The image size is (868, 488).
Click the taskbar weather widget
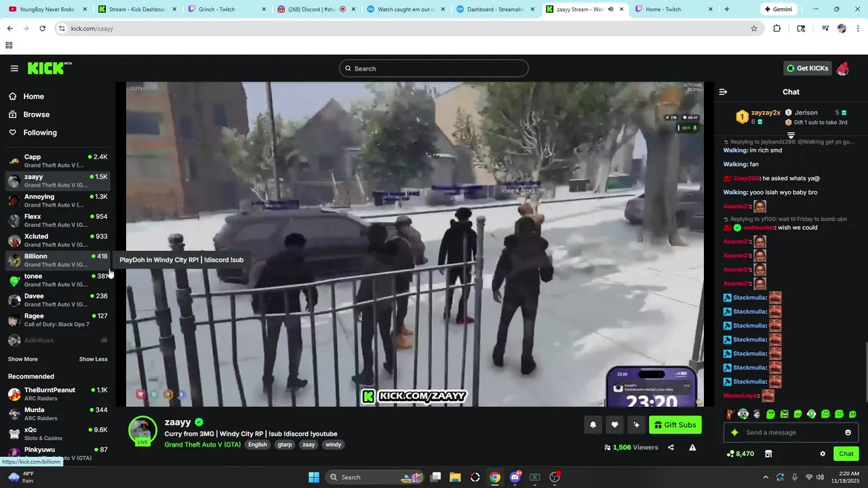tap(20, 477)
